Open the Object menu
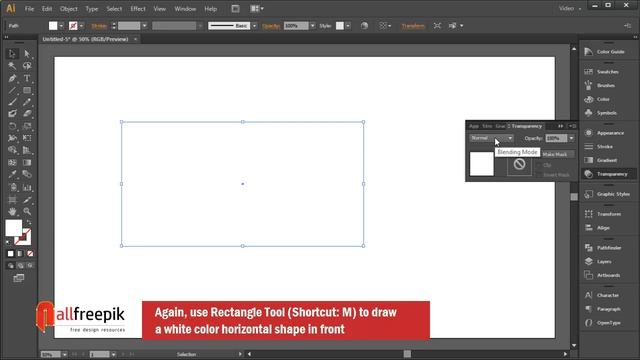The height and width of the screenshot is (360, 640). click(x=69, y=9)
